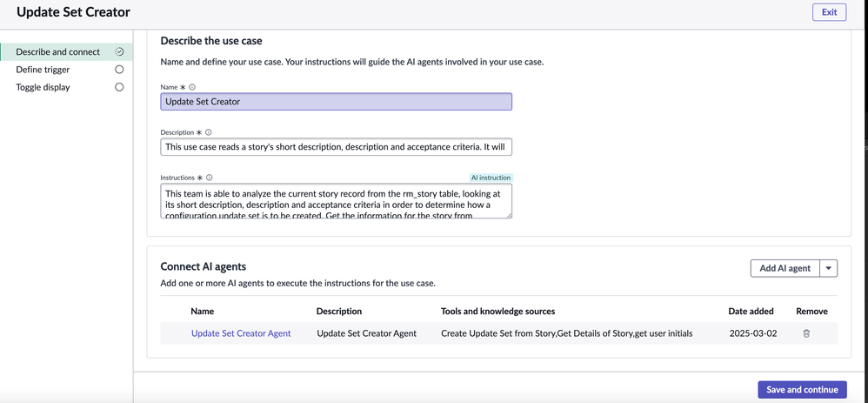Click the Define trigger step circle

[119, 70]
